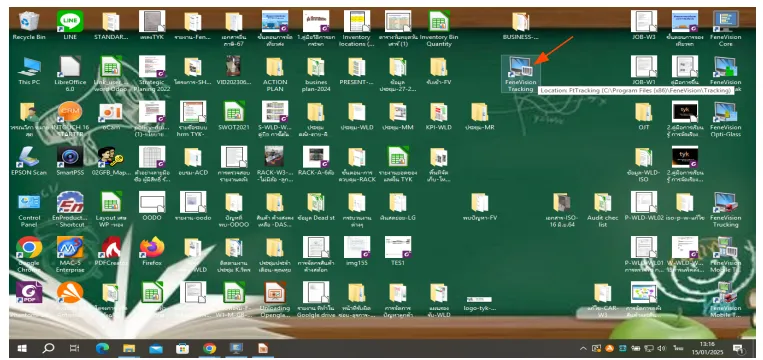Open the KPI-WLD folder
Screen dimensions: 763x360
pos(438,116)
